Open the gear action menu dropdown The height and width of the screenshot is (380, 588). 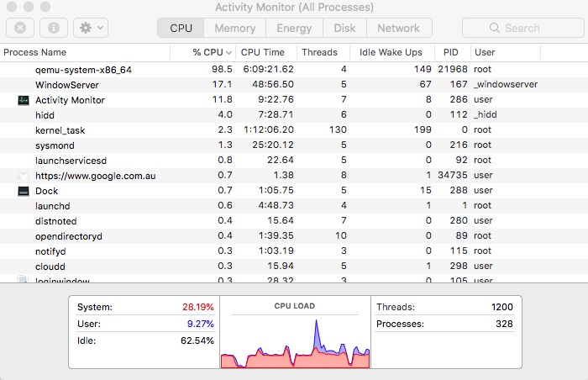91,28
